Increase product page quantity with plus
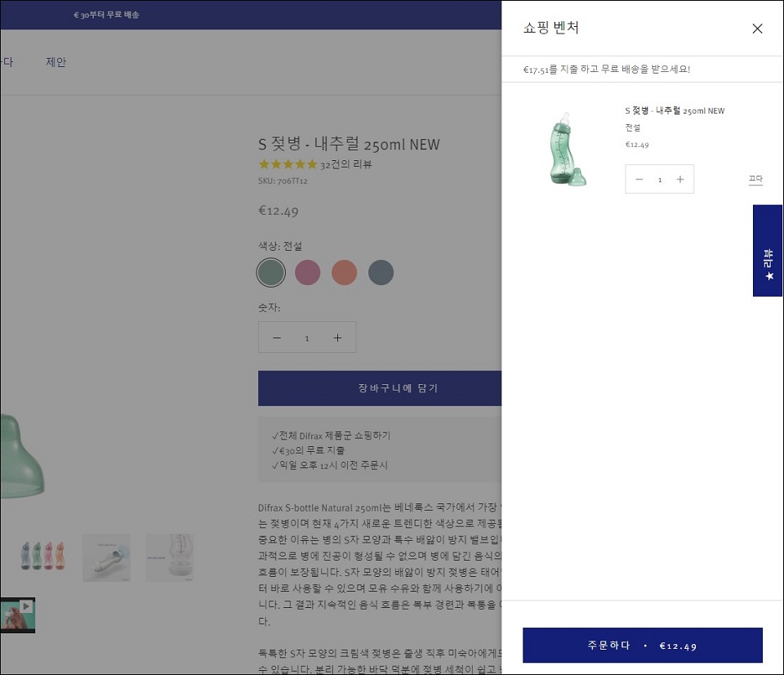784x675 pixels. 337,337
